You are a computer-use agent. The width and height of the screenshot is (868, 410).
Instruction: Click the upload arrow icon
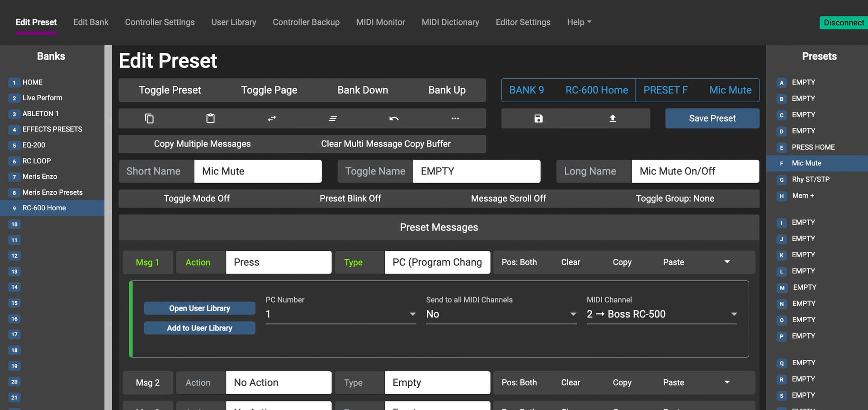613,118
